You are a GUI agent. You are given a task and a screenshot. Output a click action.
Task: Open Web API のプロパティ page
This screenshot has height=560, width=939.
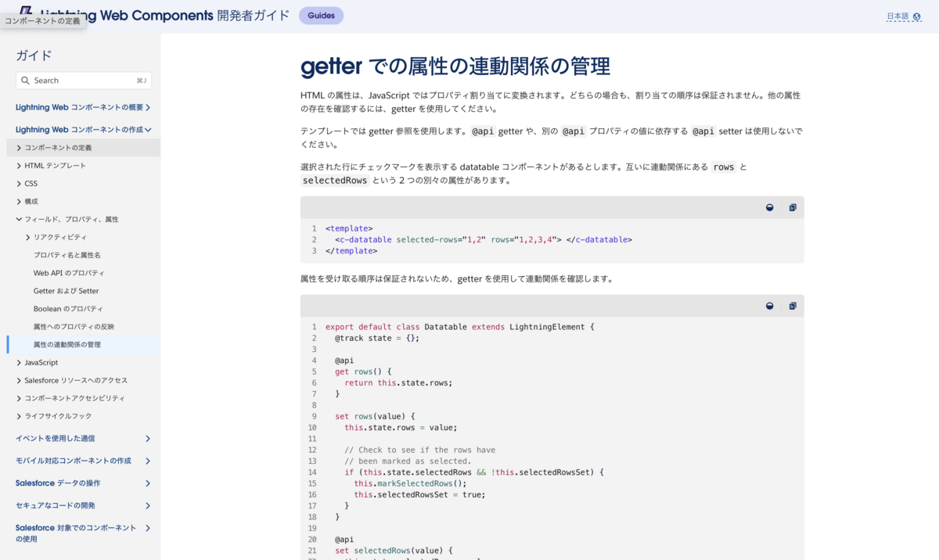tap(69, 273)
